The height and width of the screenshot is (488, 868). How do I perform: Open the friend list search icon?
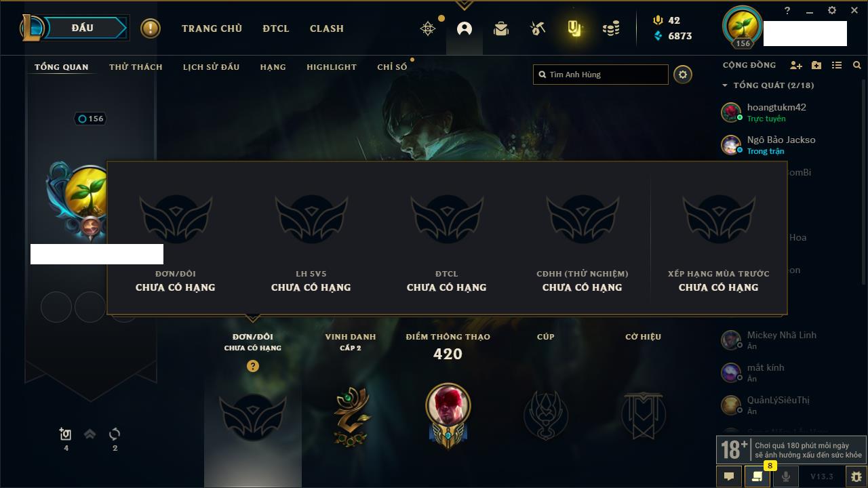[857, 65]
